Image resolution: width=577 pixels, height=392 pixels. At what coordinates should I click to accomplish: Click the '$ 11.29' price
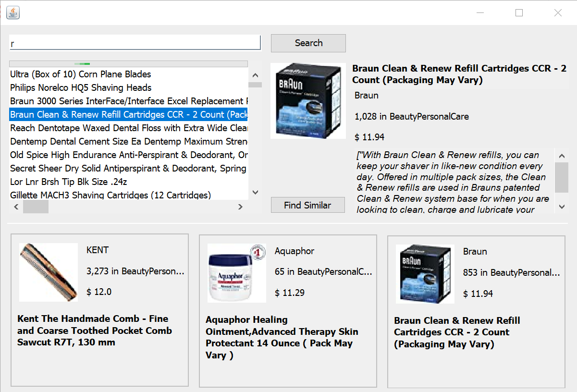290,293
